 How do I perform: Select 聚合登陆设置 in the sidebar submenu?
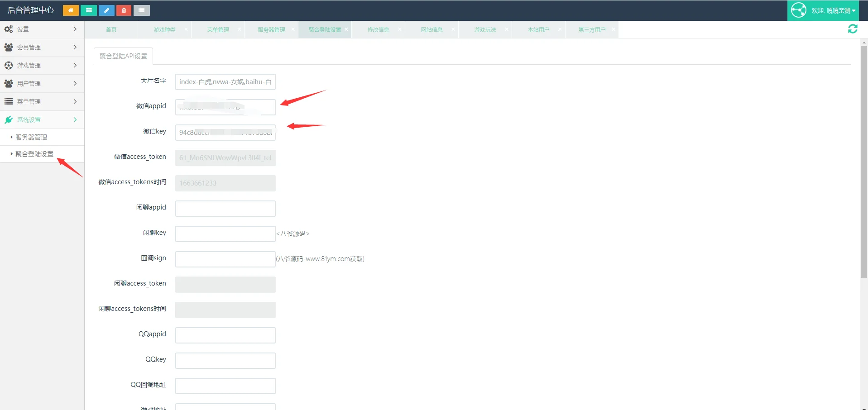pos(34,154)
